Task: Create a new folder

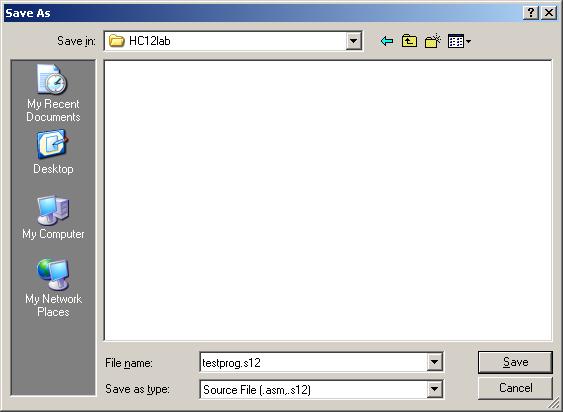Action: [433, 41]
